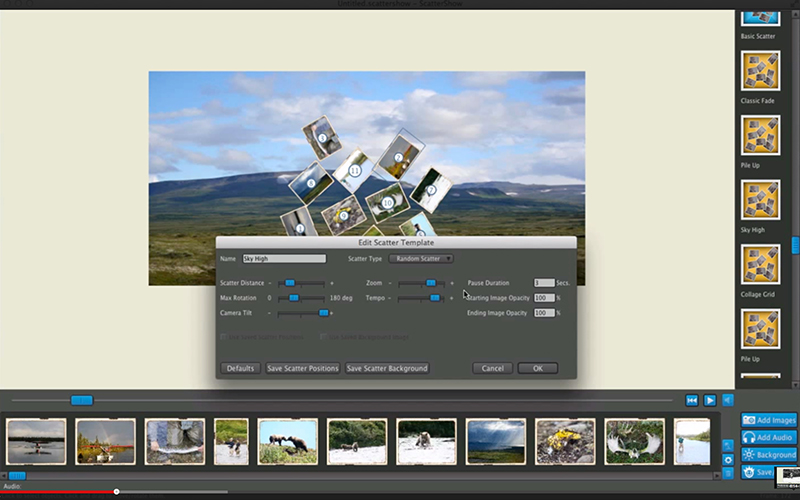800x500 pixels.
Task: Click the rewind to start button
Action: [691, 400]
